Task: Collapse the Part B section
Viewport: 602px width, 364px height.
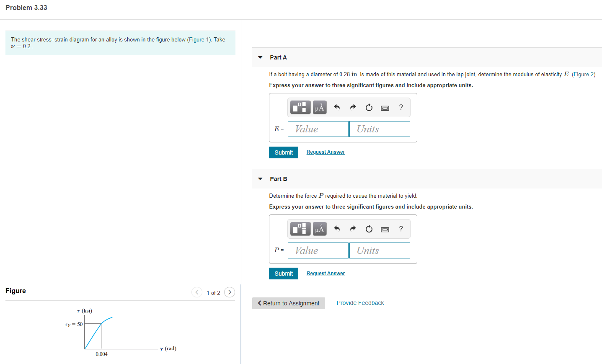Action: point(260,179)
